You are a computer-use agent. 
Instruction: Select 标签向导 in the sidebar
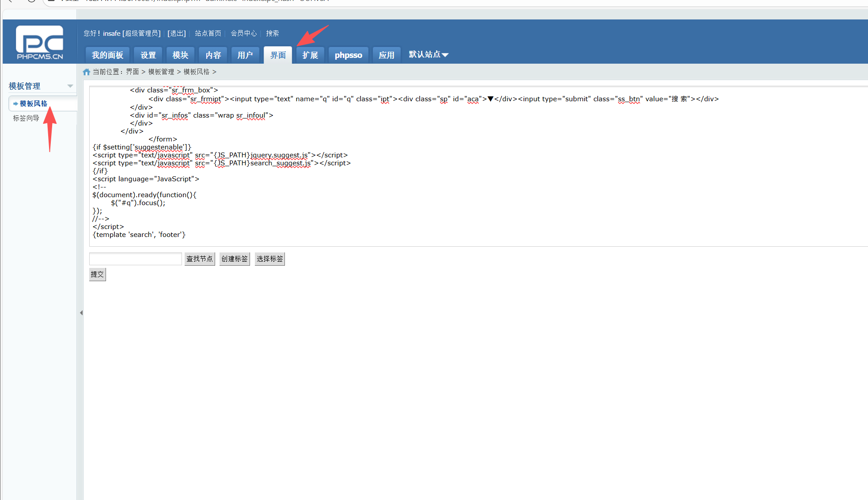click(26, 118)
